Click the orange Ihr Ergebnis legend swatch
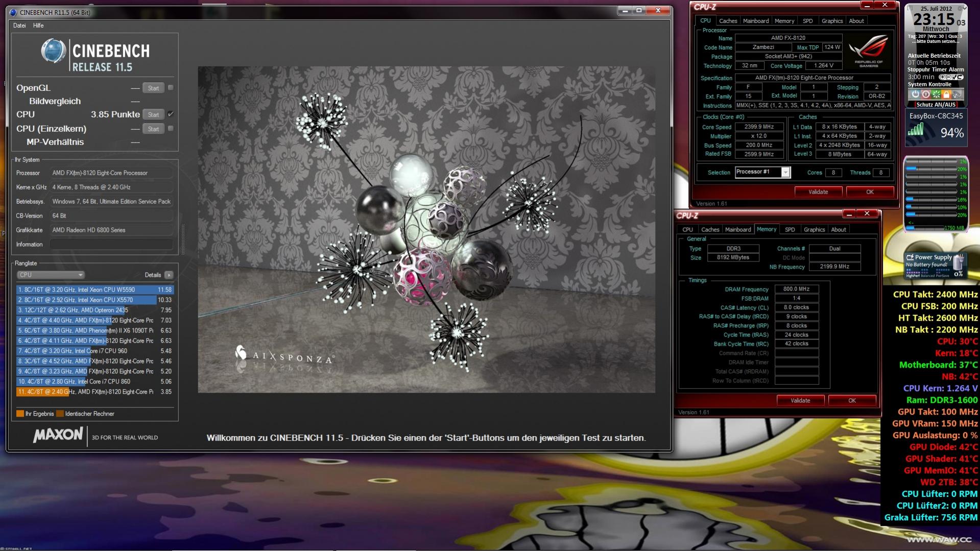Screen dimensions: 980x551 pos(20,414)
